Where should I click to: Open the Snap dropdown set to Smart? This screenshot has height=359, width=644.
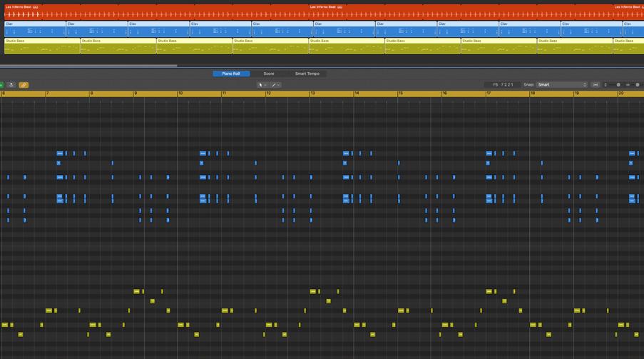pos(562,85)
